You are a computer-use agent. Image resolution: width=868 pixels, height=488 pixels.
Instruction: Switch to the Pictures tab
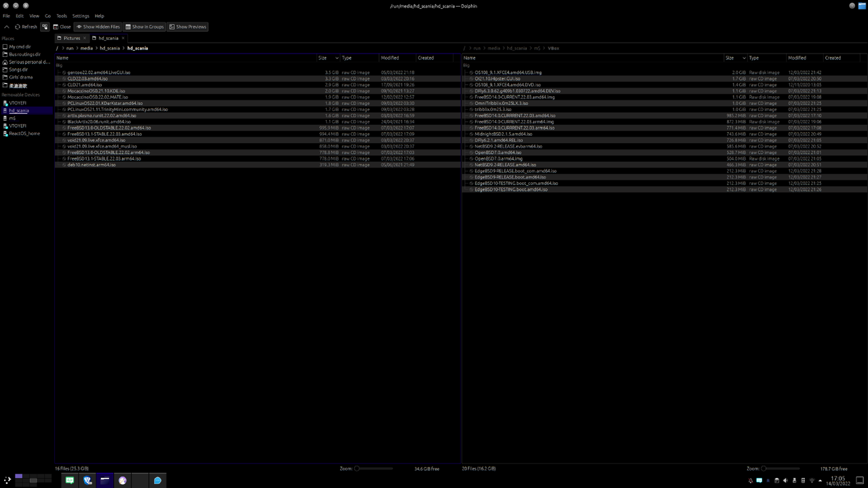72,38
